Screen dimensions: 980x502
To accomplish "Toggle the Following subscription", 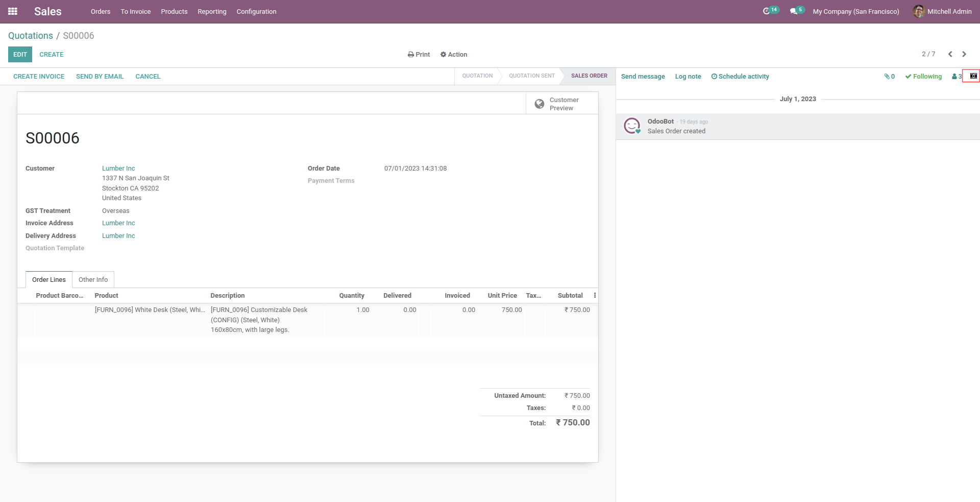I will 923,77.
